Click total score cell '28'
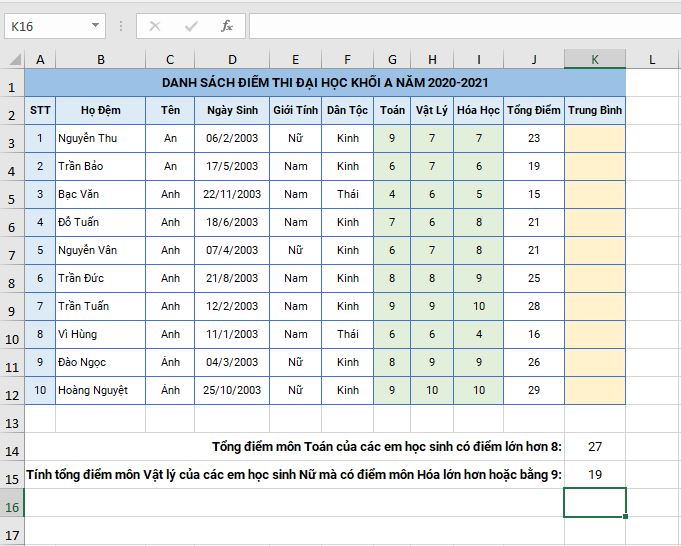The image size is (681, 546). click(x=534, y=306)
